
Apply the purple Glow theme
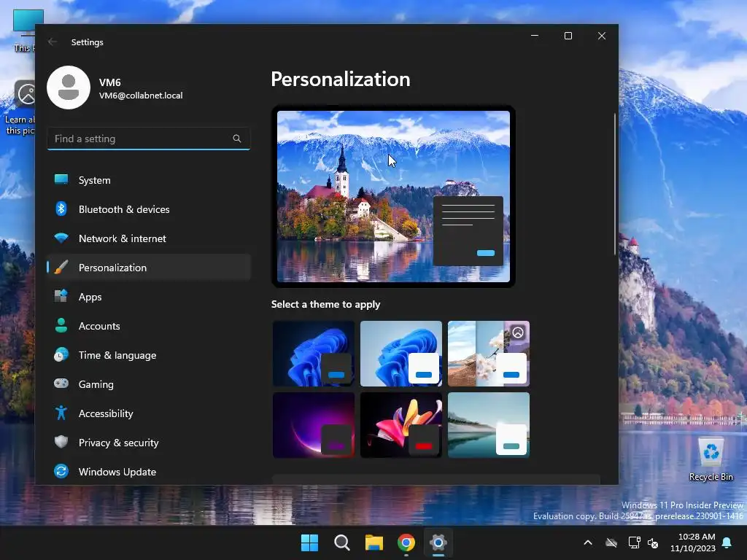(314, 425)
